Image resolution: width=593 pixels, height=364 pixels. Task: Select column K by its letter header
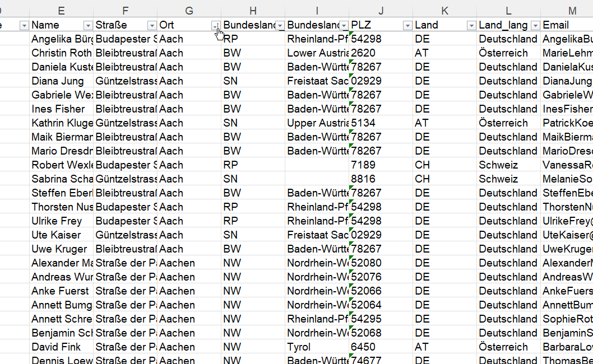coord(444,11)
